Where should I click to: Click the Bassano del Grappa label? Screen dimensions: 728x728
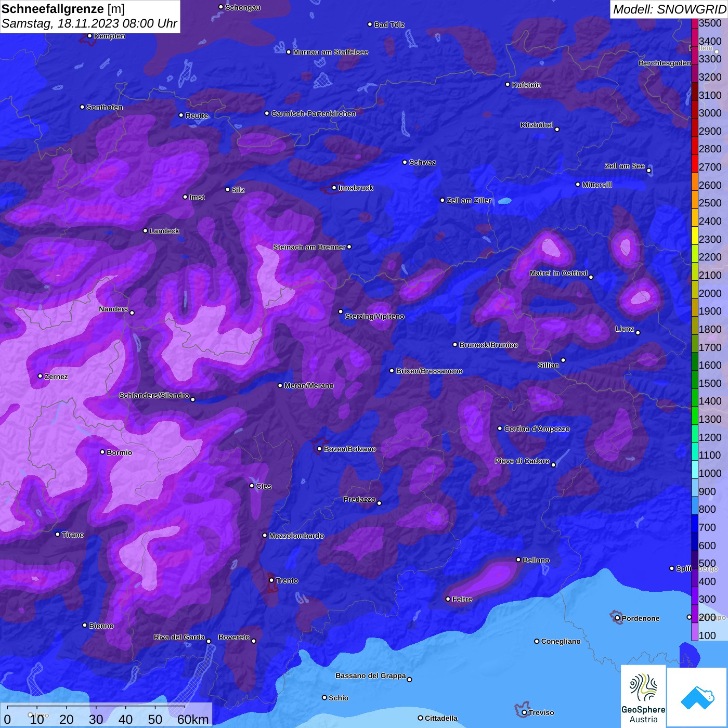[371, 675]
